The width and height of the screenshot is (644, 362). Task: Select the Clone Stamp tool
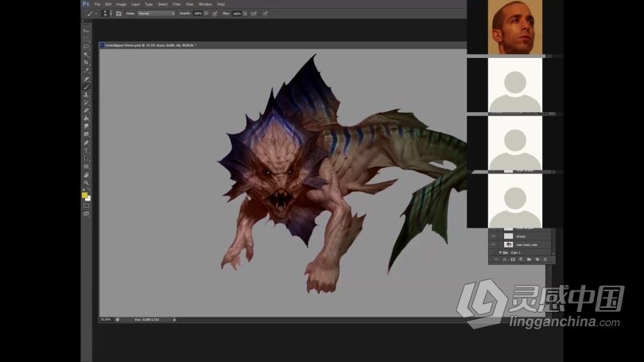click(x=86, y=95)
